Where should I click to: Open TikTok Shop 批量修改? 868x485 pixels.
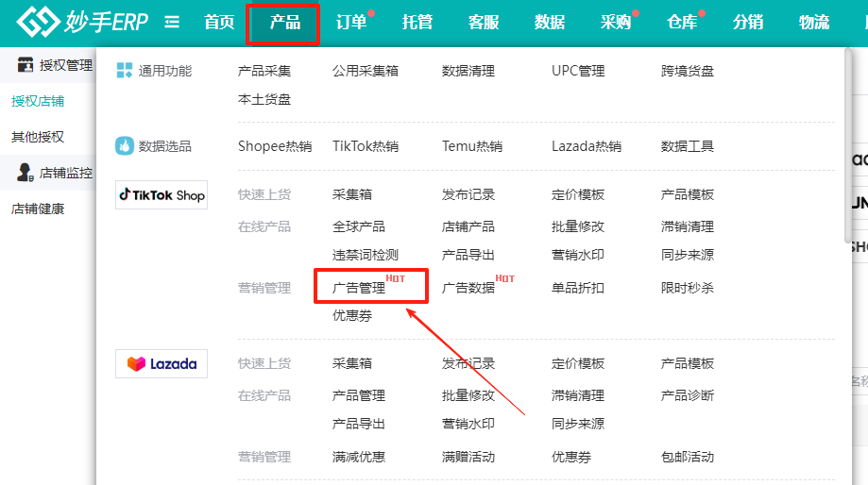click(578, 226)
